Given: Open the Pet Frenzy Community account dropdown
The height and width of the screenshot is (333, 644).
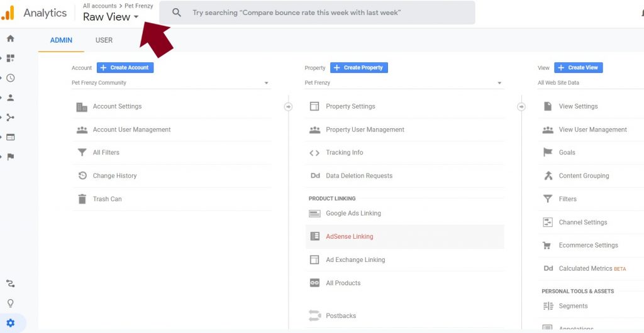Looking at the screenshot, I should 171,83.
